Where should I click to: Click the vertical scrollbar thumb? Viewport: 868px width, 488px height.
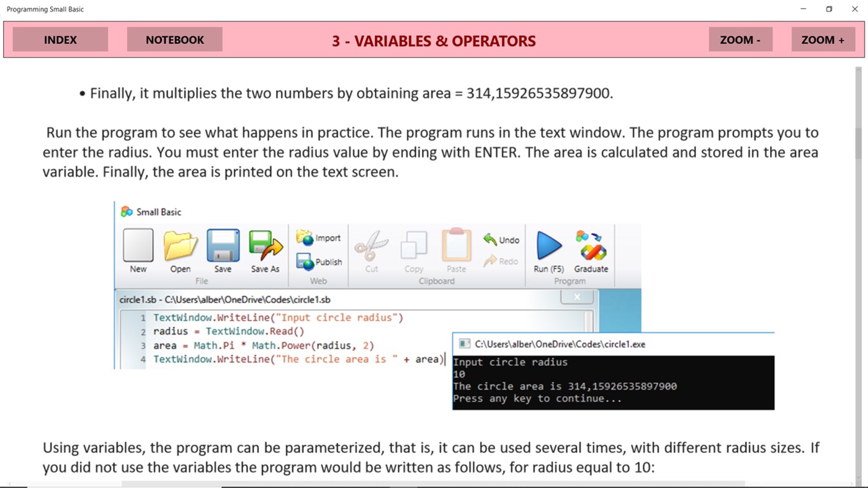[x=859, y=143]
